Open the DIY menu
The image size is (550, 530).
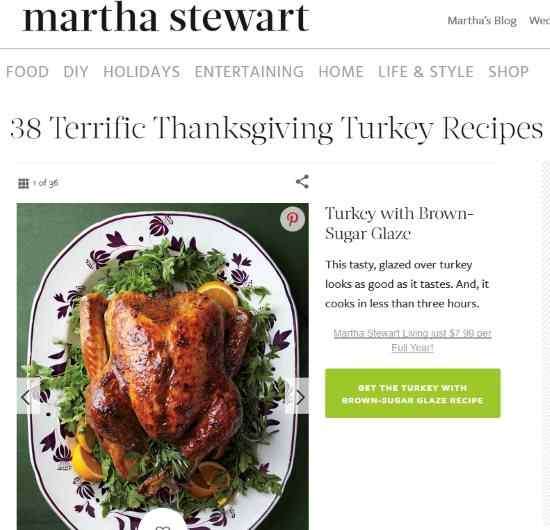pyautogui.click(x=76, y=72)
